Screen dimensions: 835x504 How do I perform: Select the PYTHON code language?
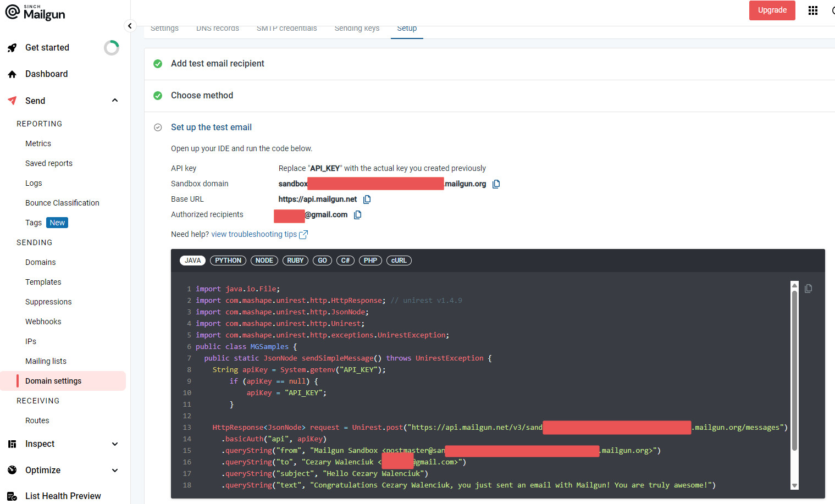coord(228,261)
